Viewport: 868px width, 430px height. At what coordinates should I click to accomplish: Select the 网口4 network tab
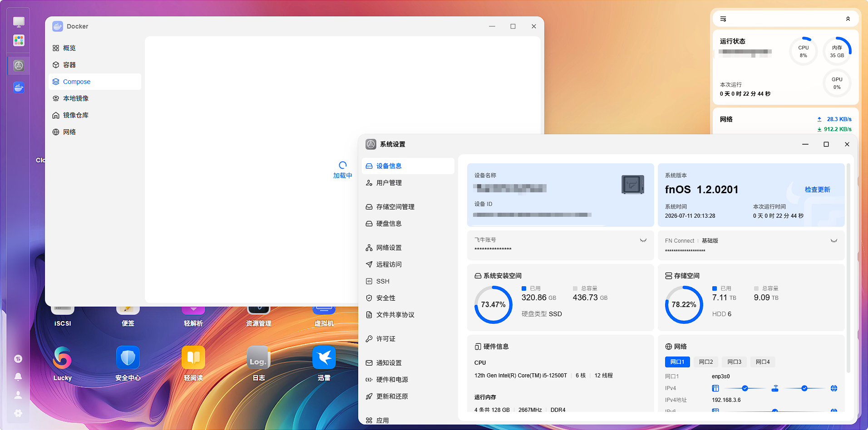pyautogui.click(x=763, y=362)
